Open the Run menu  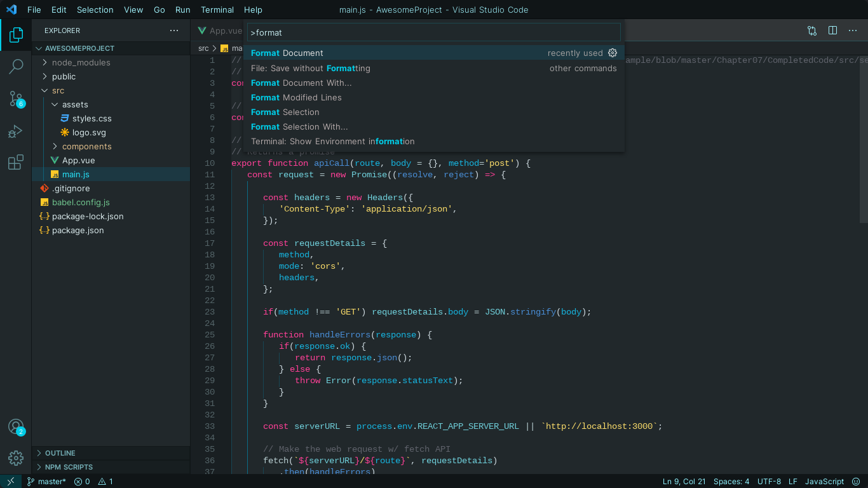183,10
